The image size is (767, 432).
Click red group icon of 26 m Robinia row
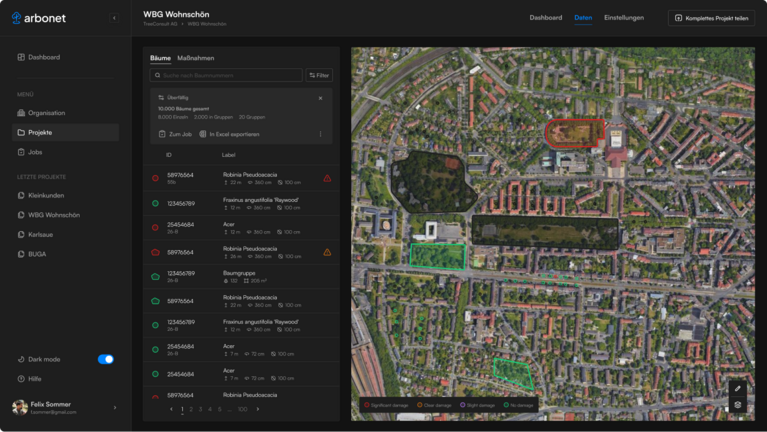tap(155, 252)
